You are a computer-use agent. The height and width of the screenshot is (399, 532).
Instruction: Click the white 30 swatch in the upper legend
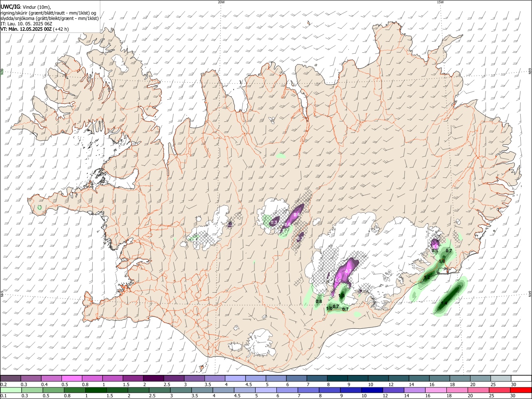[521, 379]
